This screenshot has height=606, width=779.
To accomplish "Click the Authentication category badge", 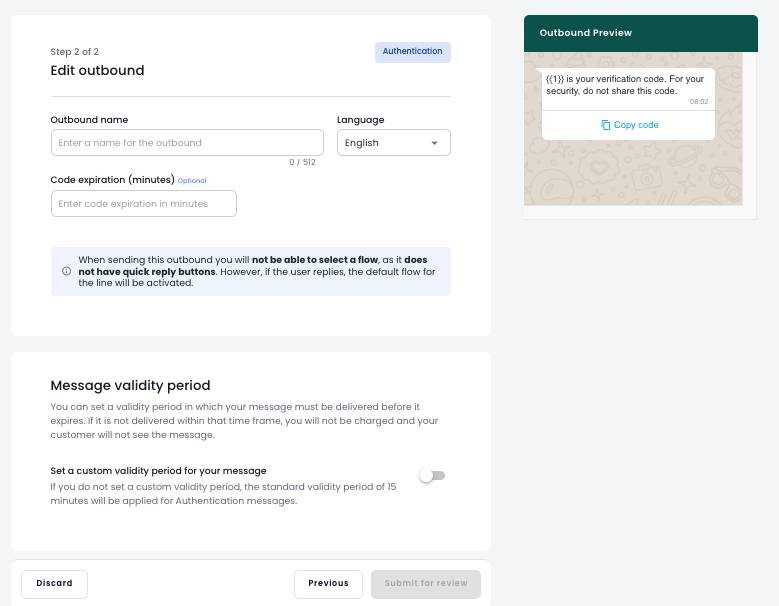I will [x=412, y=52].
